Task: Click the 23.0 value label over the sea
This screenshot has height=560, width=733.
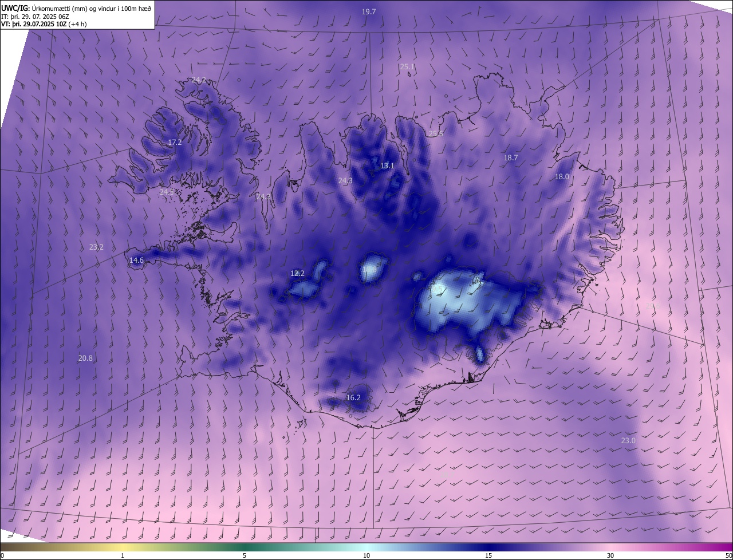Action: click(x=628, y=441)
